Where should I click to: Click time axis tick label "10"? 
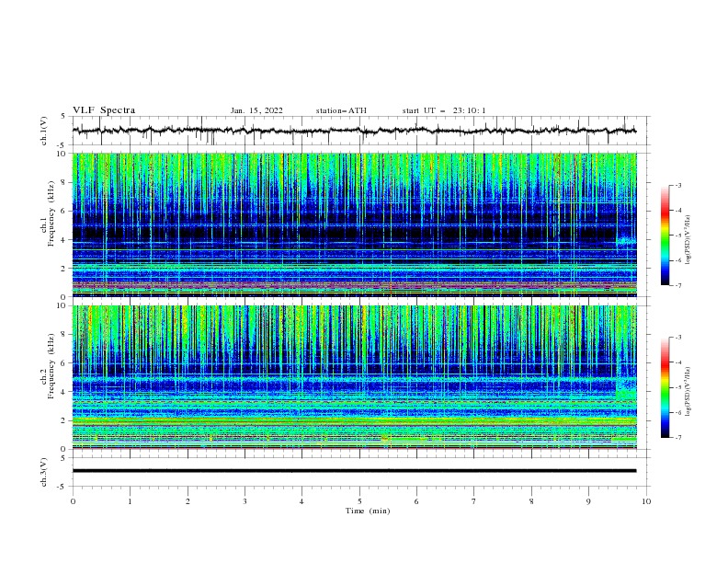[x=646, y=501]
